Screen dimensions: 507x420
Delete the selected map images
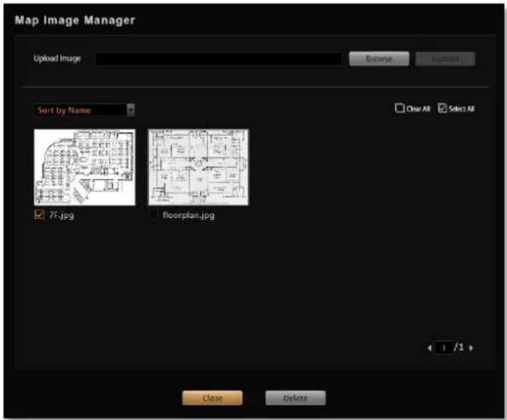point(296,398)
